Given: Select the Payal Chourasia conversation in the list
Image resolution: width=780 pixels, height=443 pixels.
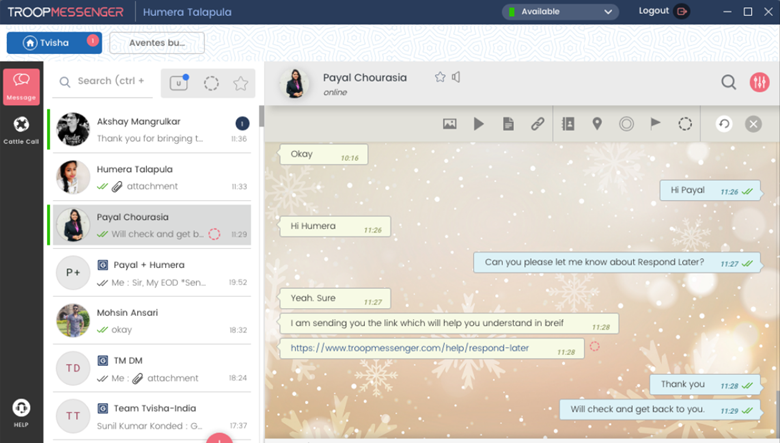Looking at the screenshot, I should pyautogui.click(x=152, y=225).
